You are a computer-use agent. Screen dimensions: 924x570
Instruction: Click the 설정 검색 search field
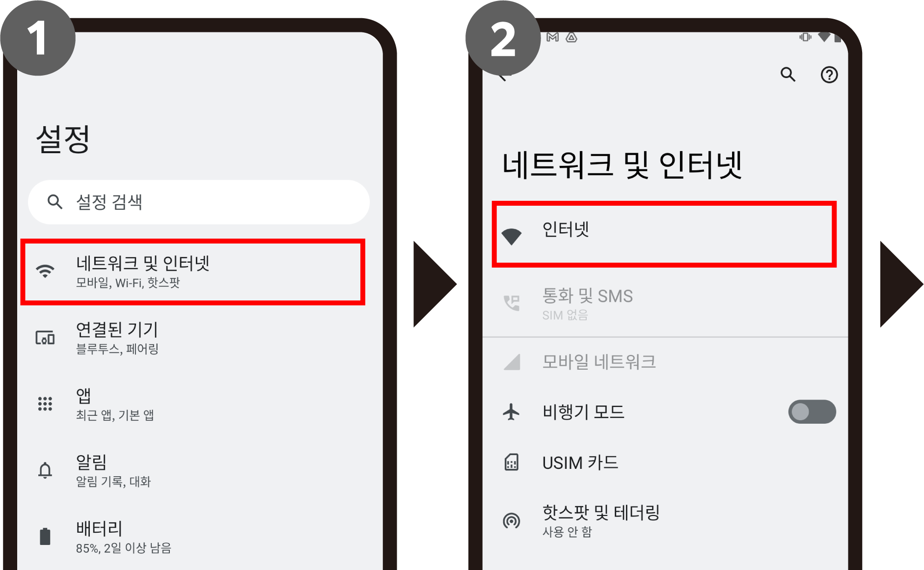pyautogui.click(x=199, y=202)
